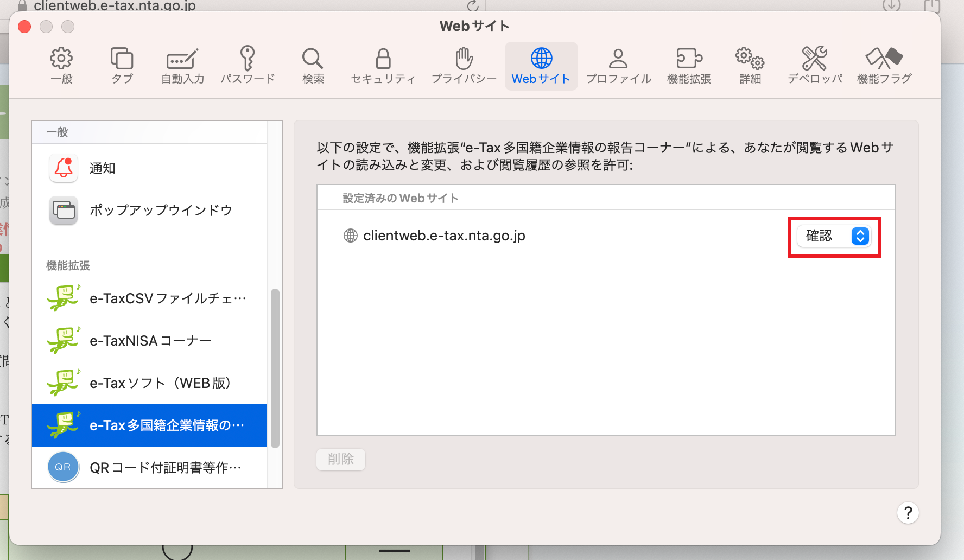Open the プライバシー privacy pane
This screenshot has height=560, width=964.
464,66
